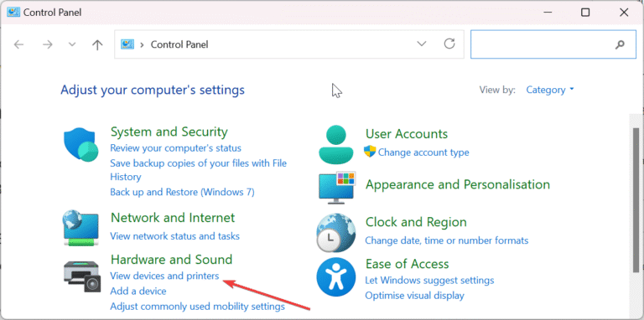
Task: Click the vertical scrollbar thumb
Action: click(636, 200)
